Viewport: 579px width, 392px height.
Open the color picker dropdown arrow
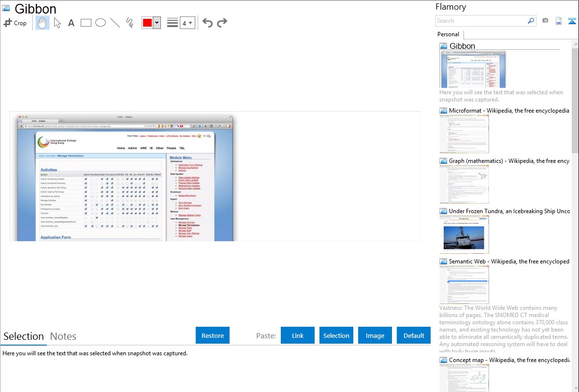(x=157, y=23)
